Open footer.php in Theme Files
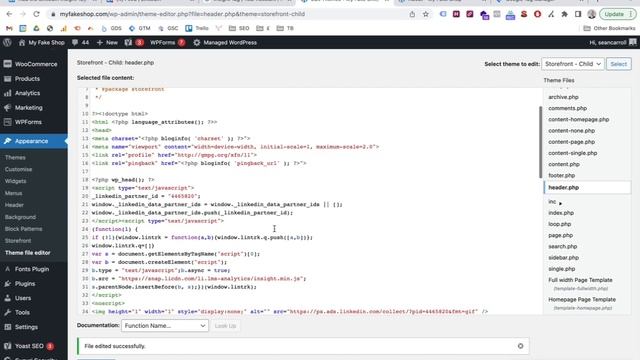 (x=562, y=176)
